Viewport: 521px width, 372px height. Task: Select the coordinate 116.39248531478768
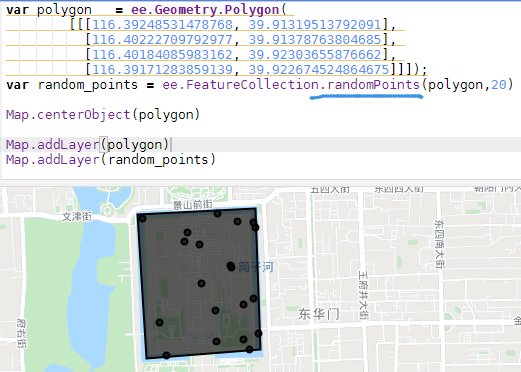[162, 25]
